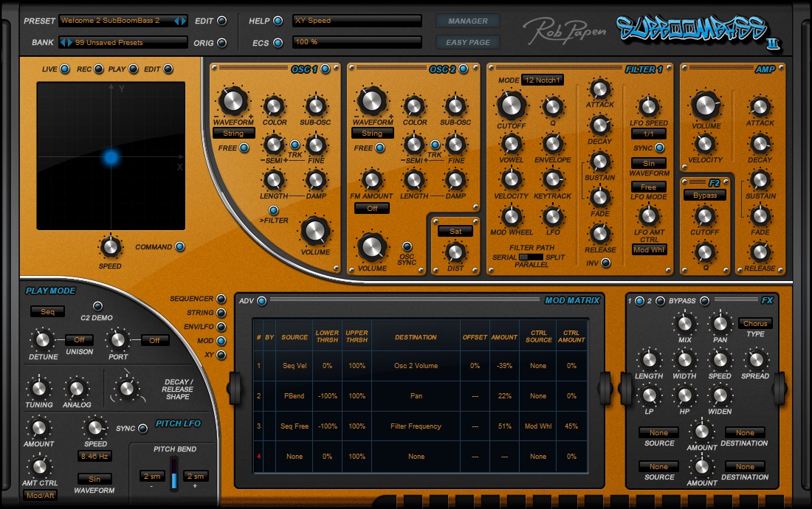Enable SYNC in the Pitch LFO section
Screen dimensions: 812x509
(142, 428)
